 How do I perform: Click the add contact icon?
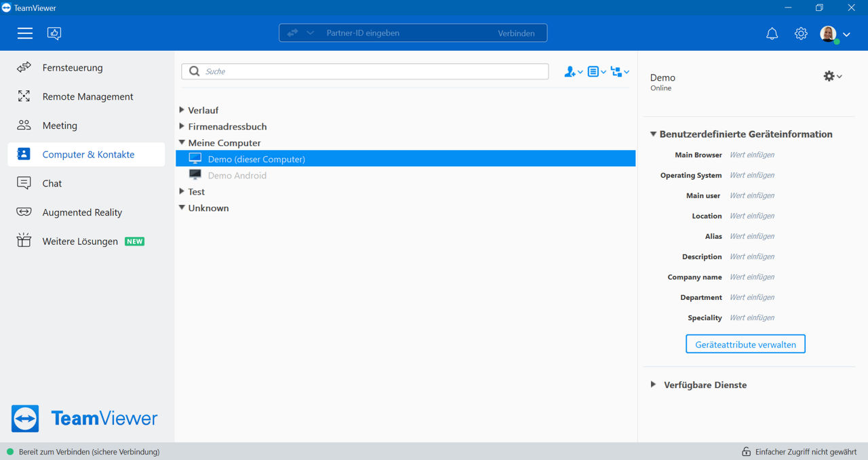tap(574, 71)
